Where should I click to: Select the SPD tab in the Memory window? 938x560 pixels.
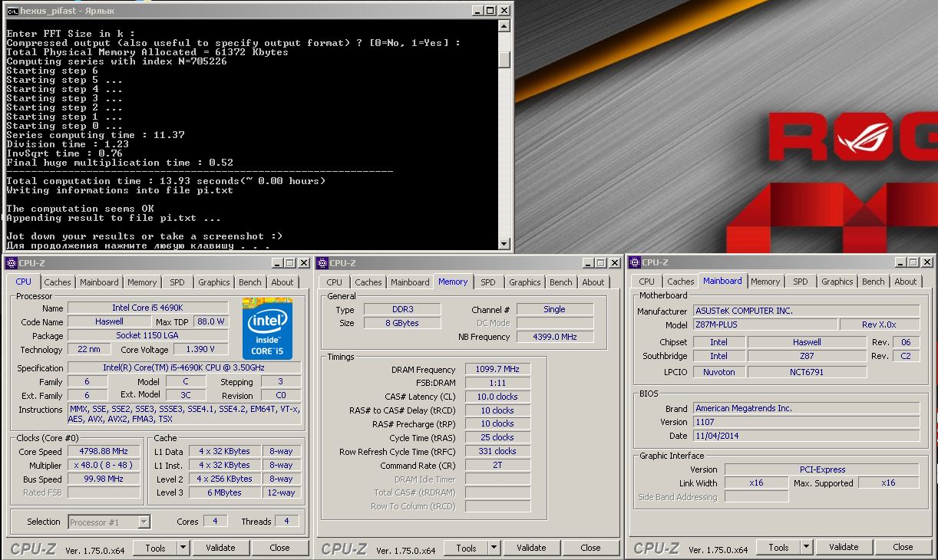tap(488, 282)
